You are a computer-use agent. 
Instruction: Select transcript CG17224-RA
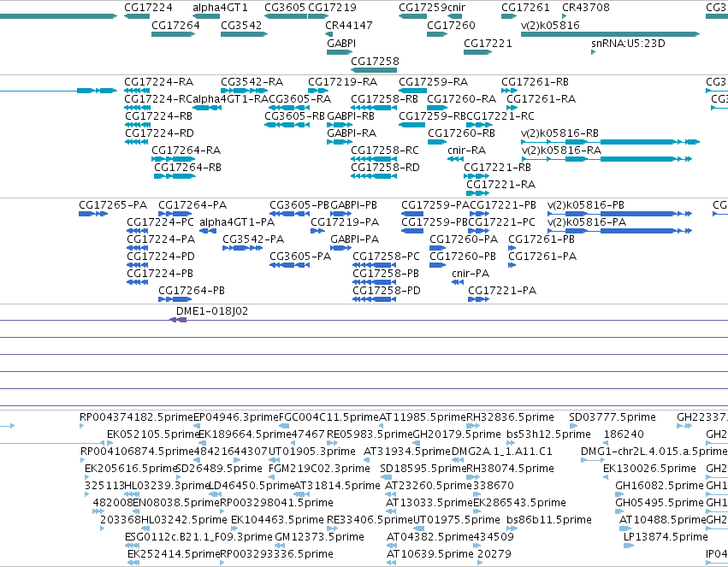point(137,91)
